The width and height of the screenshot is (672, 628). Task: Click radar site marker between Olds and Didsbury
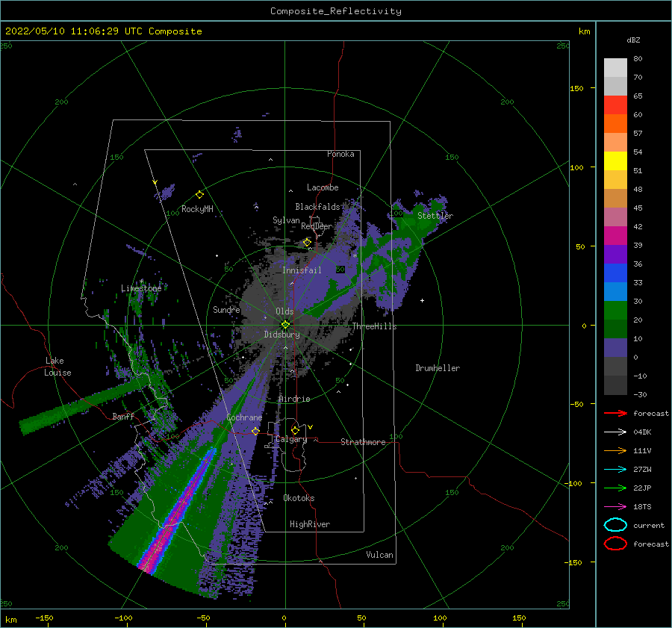click(x=285, y=325)
